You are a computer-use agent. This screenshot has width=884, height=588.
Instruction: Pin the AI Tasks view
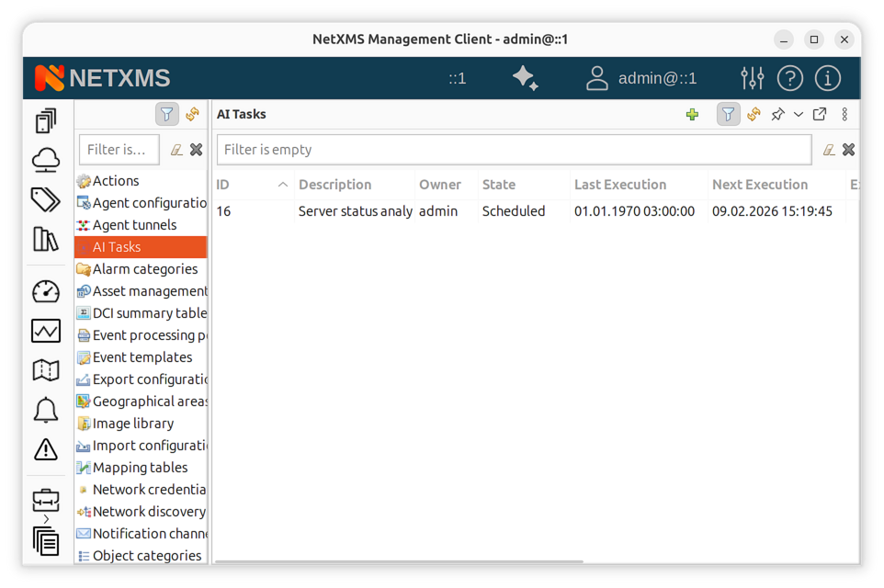(777, 115)
